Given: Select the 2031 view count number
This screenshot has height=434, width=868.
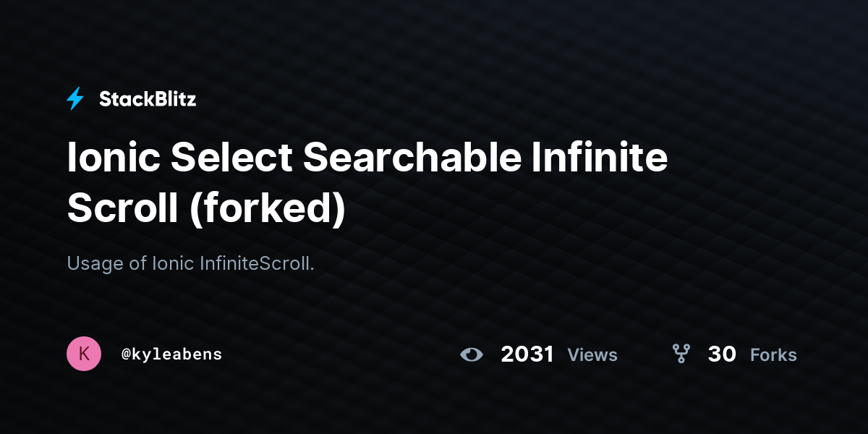Looking at the screenshot, I should point(527,354).
